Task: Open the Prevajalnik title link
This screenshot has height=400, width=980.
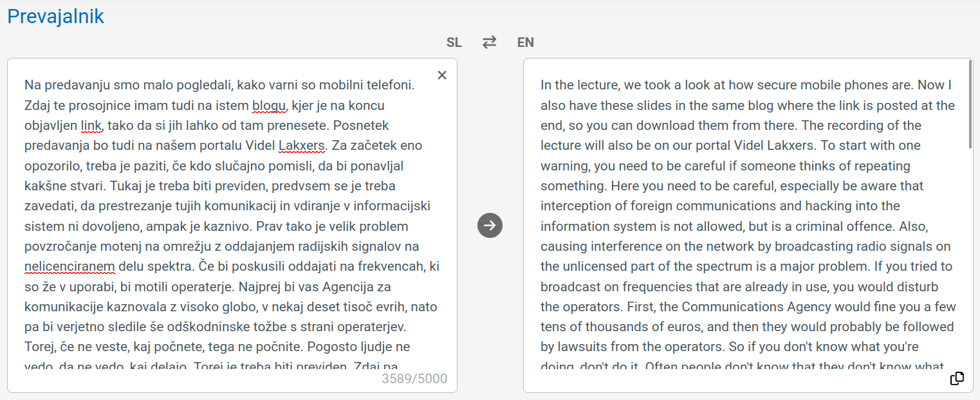Action: tap(55, 16)
